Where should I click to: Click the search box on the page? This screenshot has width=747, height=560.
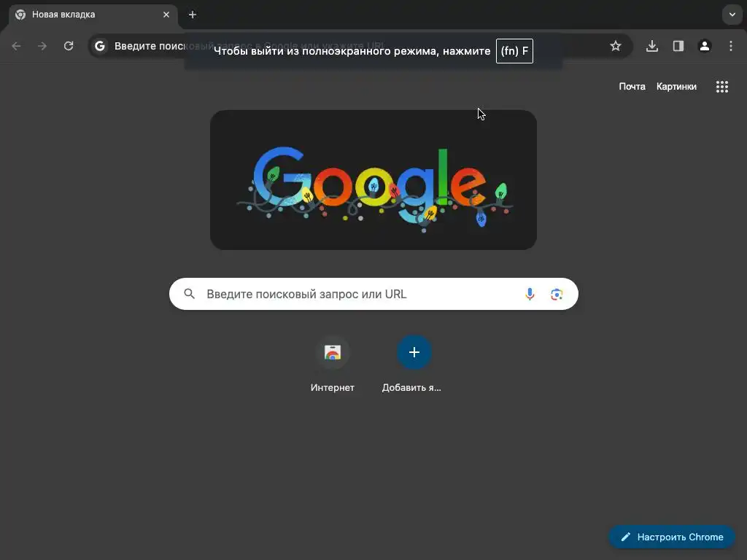[x=373, y=294]
